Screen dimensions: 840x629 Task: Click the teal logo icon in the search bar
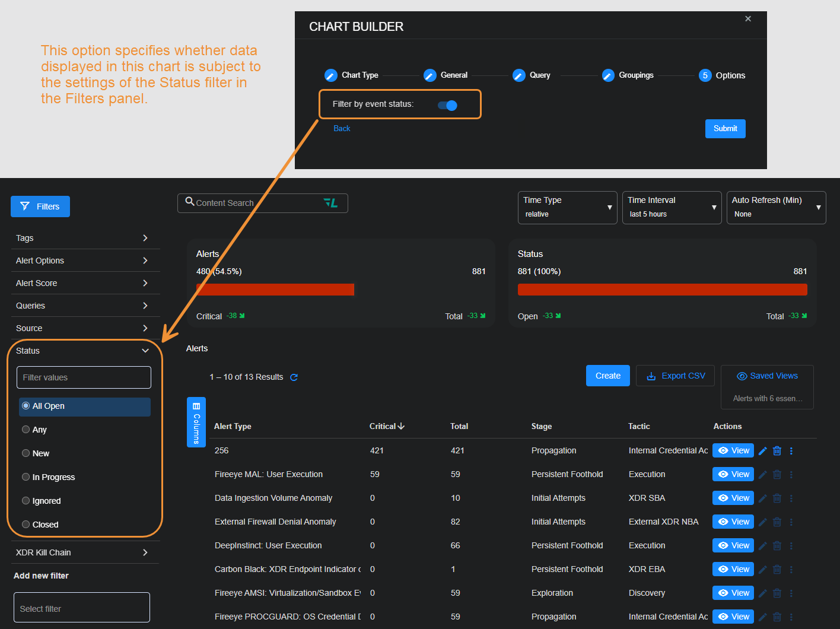[x=332, y=202]
